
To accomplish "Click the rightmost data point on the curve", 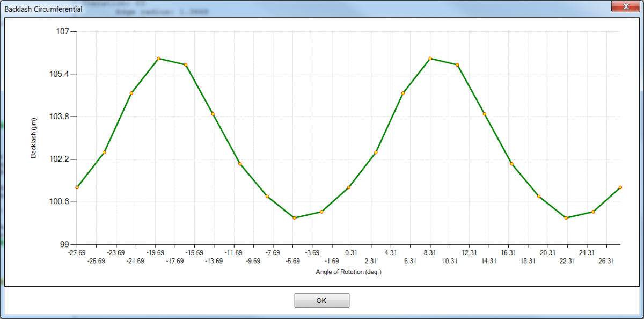I will 620,187.
